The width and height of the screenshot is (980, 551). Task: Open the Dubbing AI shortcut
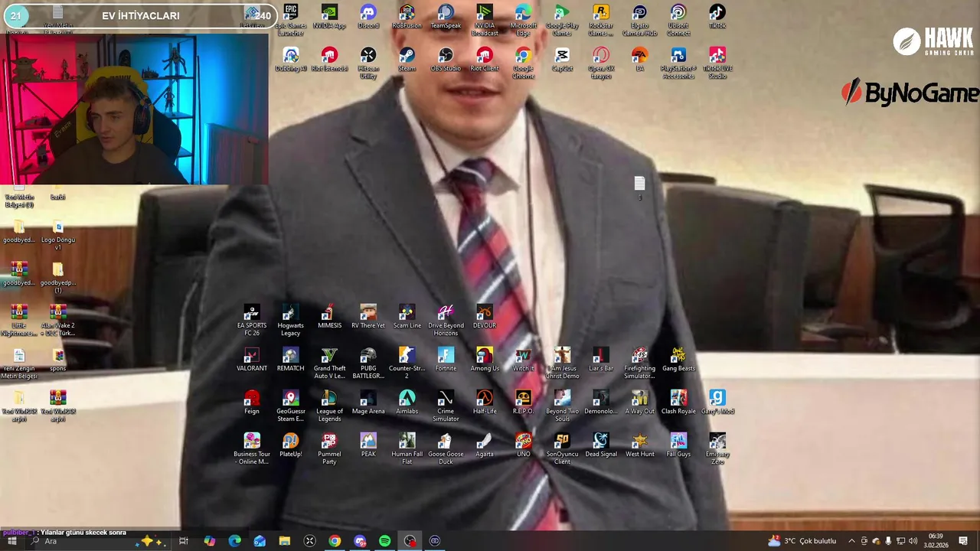[x=290, y=59]
